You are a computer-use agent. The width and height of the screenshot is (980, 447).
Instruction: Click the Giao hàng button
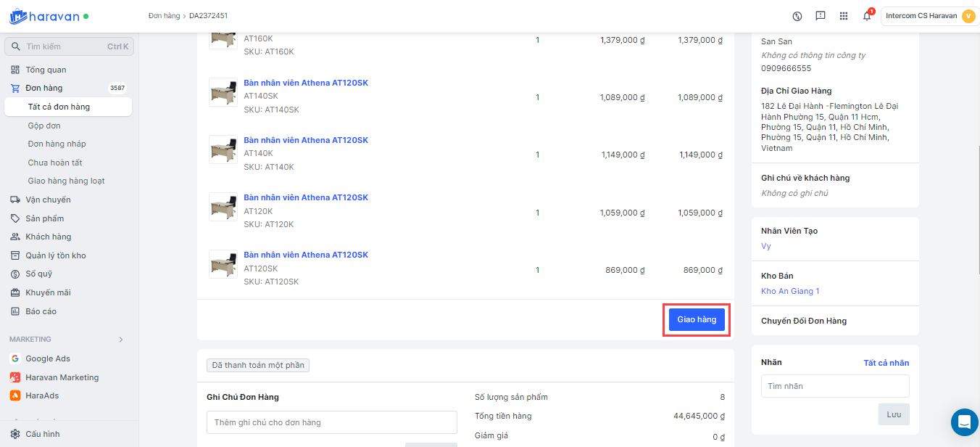(x=697, y=319)
